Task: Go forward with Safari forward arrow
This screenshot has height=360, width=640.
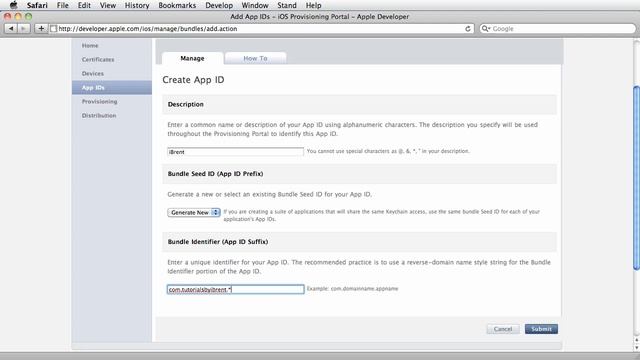Action: coord(24,29)
